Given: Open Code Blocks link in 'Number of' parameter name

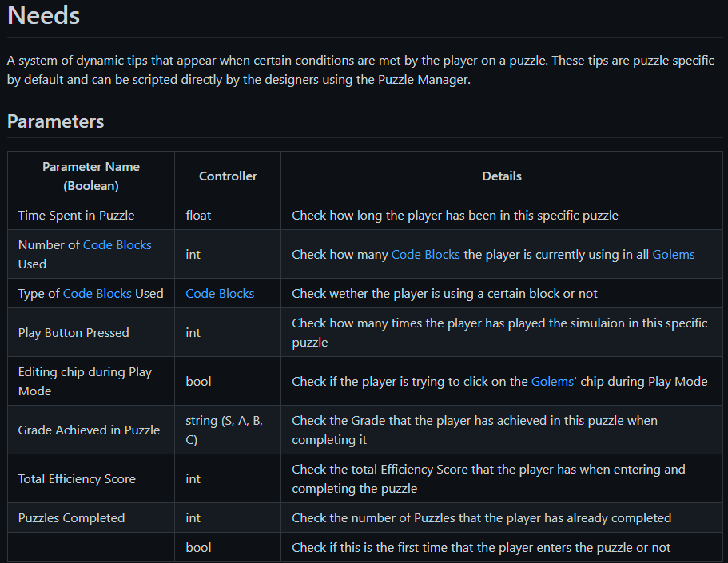Looking at the screenshot, I should 117,245.
